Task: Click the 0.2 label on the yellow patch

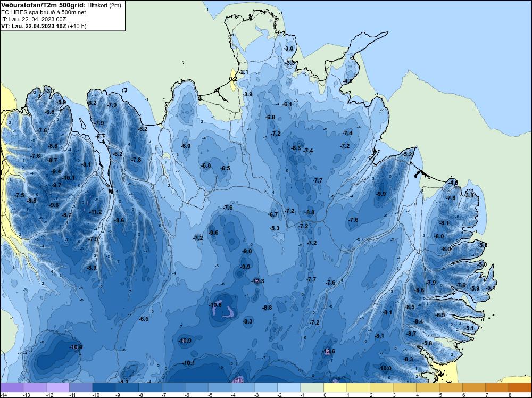Action: point(233,78)
